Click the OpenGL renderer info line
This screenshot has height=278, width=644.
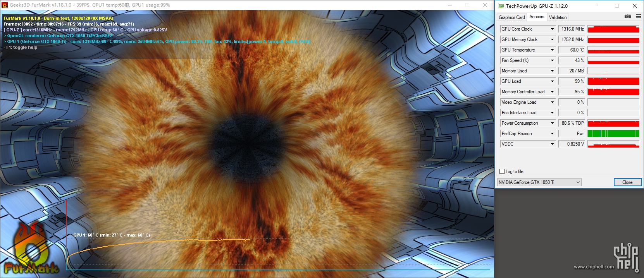click(58, 36)
